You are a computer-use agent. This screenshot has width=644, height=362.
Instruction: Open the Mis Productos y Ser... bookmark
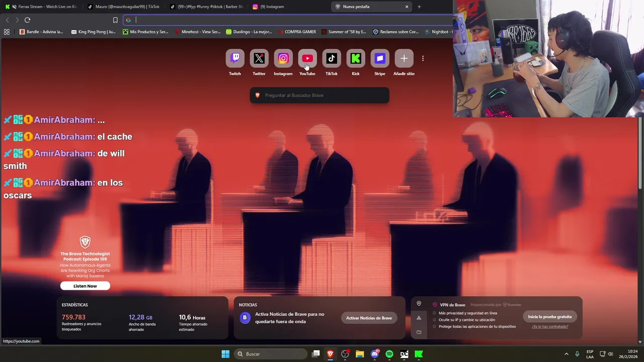pos(145,32)
